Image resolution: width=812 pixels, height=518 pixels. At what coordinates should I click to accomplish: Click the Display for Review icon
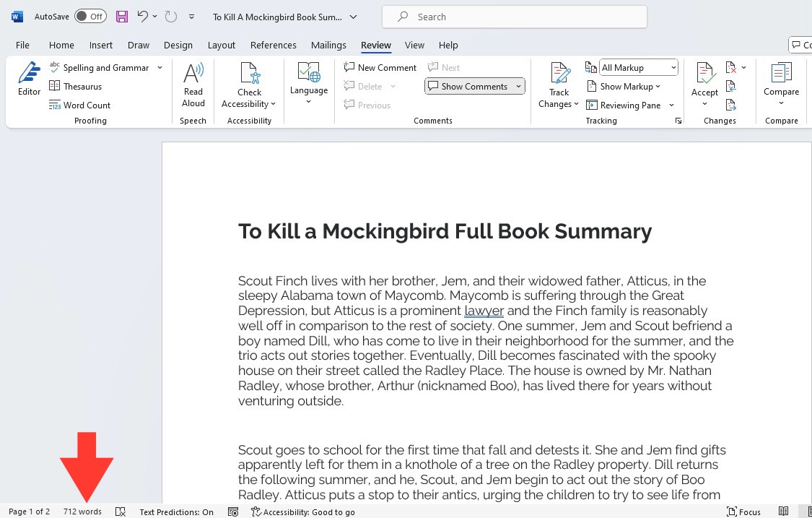[590, 67]
